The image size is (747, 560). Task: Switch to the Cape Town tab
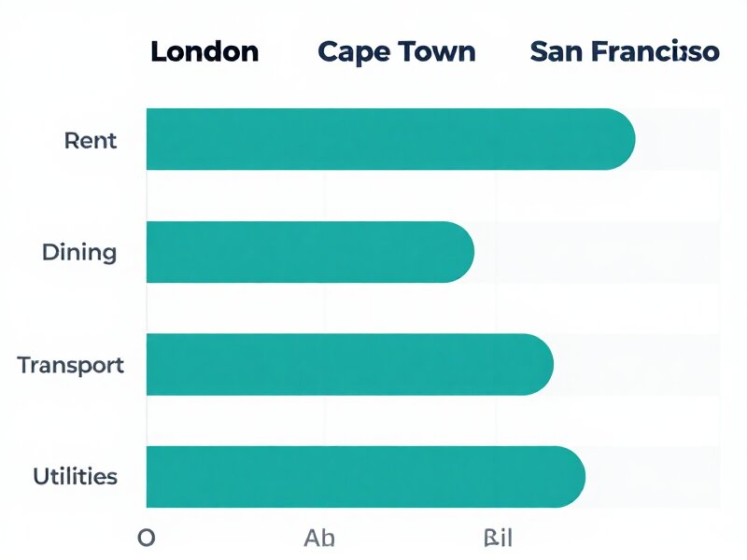(396, 51)
